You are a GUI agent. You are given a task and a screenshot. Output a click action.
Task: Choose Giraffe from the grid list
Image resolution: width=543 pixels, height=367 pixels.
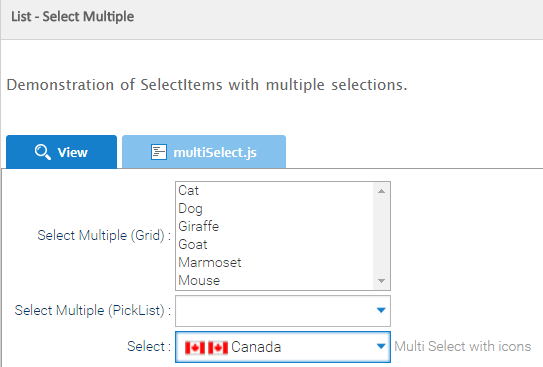click(275, 226)
